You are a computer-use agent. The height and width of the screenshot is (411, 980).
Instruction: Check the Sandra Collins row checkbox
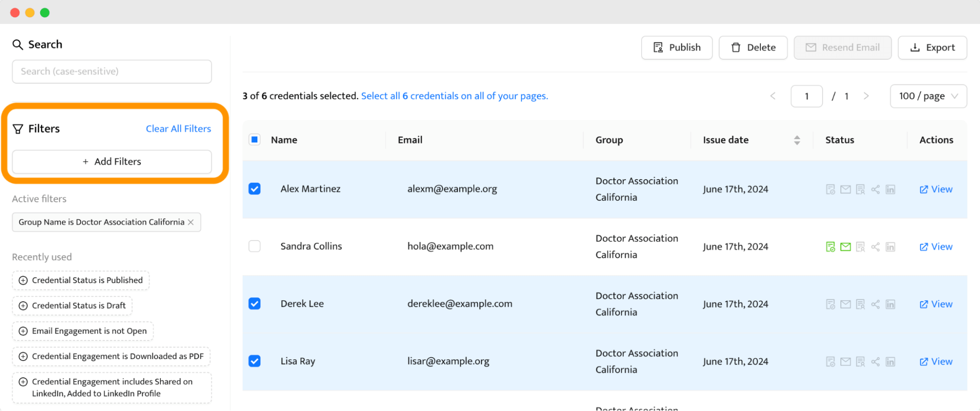point(254,246)
